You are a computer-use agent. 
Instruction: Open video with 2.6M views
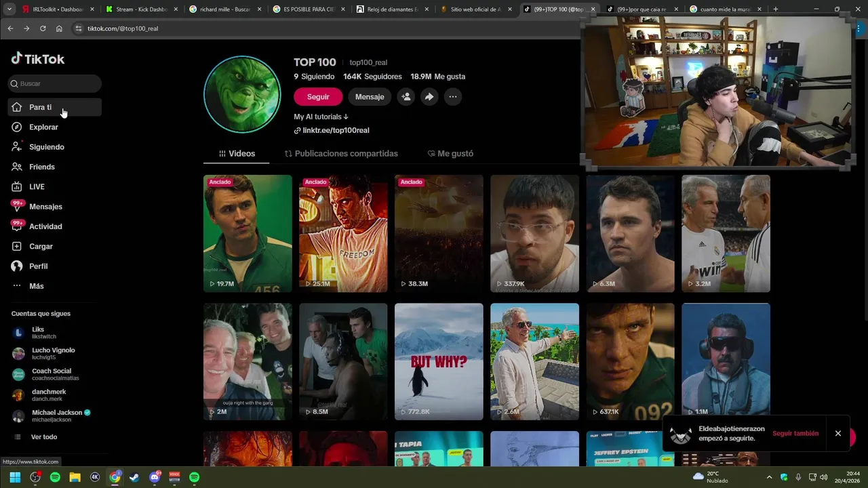[x=534, y=362]
